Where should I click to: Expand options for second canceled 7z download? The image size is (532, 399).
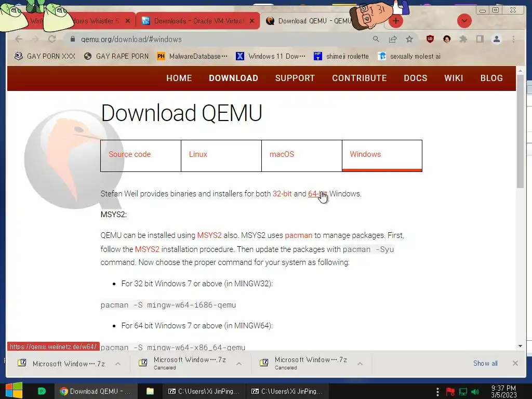pyautogui.click(x=239, y=364)
